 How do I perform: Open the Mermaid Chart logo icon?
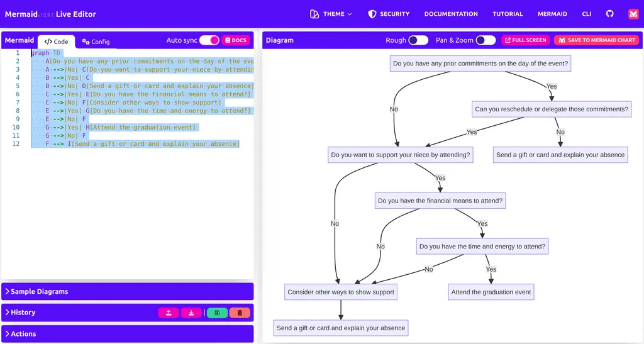point(633,14)
